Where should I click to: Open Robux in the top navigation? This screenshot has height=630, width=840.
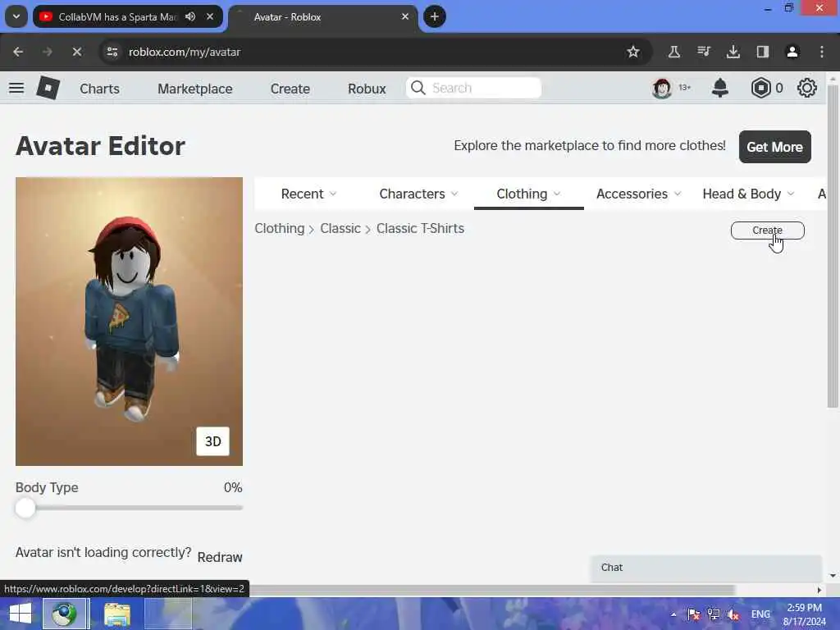click(x=367, y=89)
